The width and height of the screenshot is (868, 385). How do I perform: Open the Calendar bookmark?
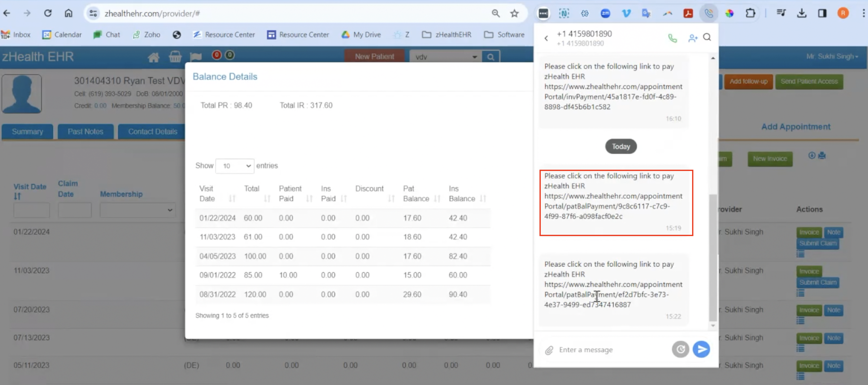tap(62, 34)
